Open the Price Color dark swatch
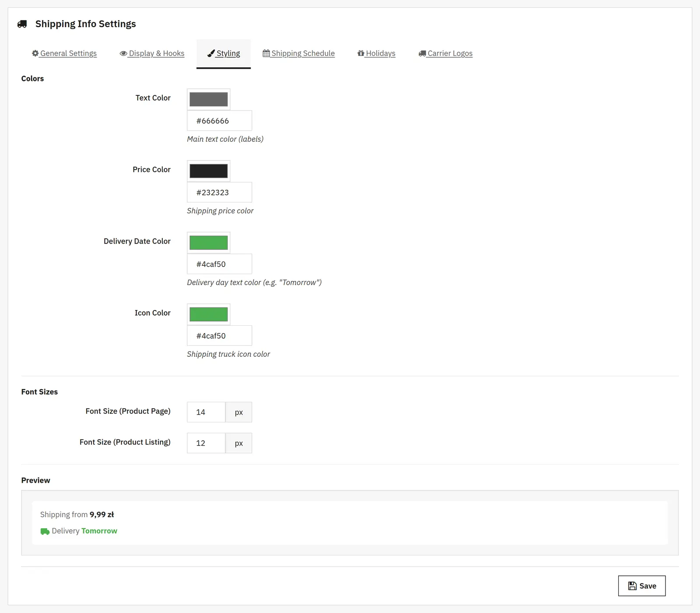The image size is (700, 613). 209,171
